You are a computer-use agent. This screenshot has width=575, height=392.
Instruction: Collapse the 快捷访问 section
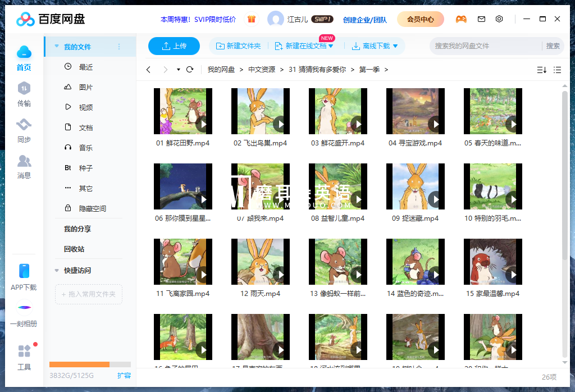57,270
